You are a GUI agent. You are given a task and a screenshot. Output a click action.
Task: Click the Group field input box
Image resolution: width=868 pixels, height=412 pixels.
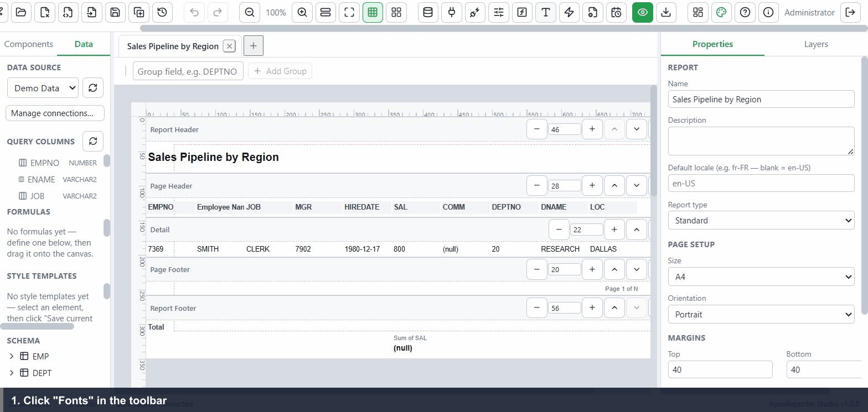pyautogui.click(x=188, y=71)
